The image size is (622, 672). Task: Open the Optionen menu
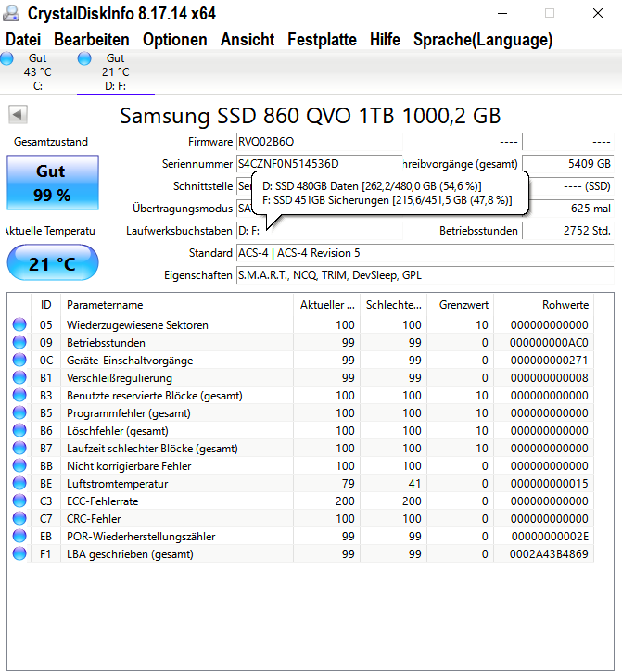pos(174,40)
